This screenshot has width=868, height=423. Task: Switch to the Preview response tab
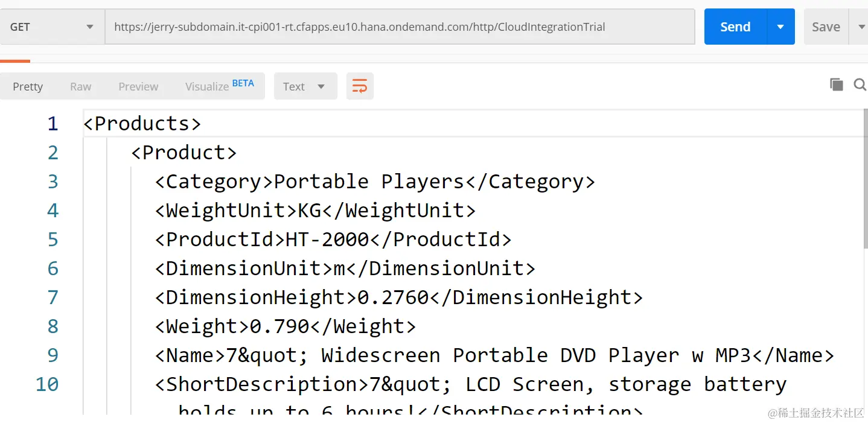pos(138,86)
